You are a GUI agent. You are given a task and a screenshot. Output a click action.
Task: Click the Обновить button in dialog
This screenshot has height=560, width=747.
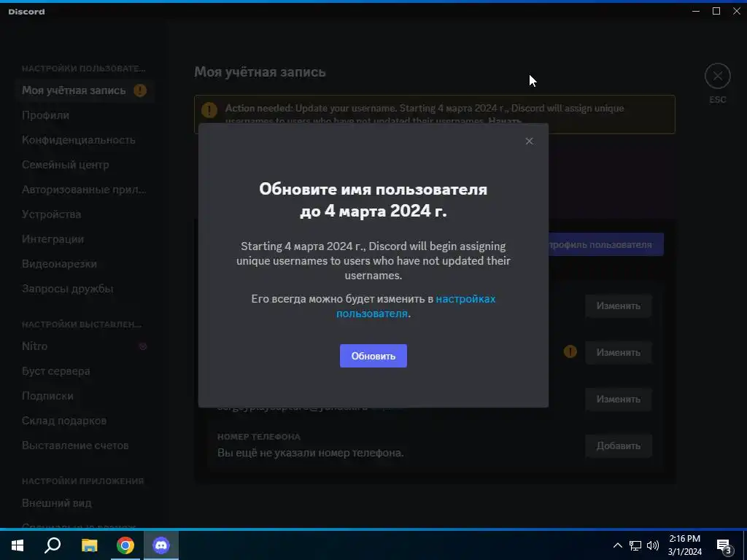373,356
